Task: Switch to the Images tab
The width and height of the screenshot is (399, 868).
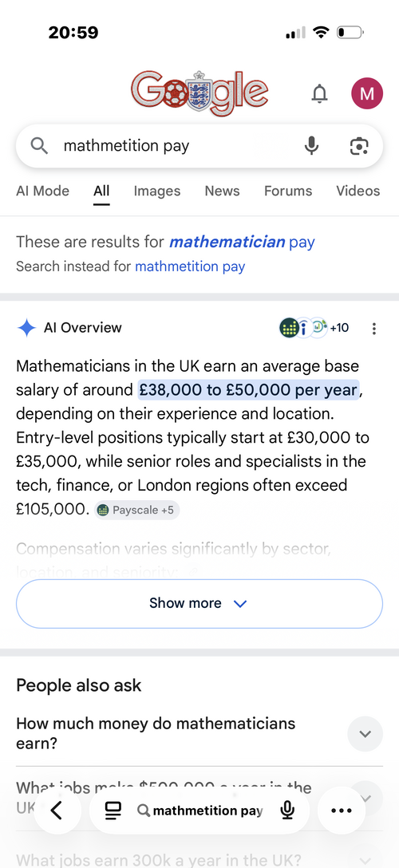Action: 157,191
